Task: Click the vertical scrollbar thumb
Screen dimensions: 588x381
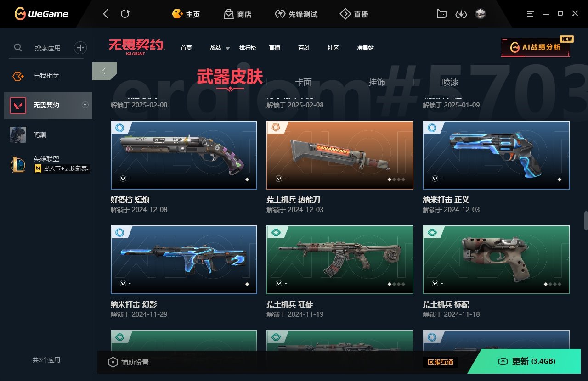Action: click(x=586, y=220)
